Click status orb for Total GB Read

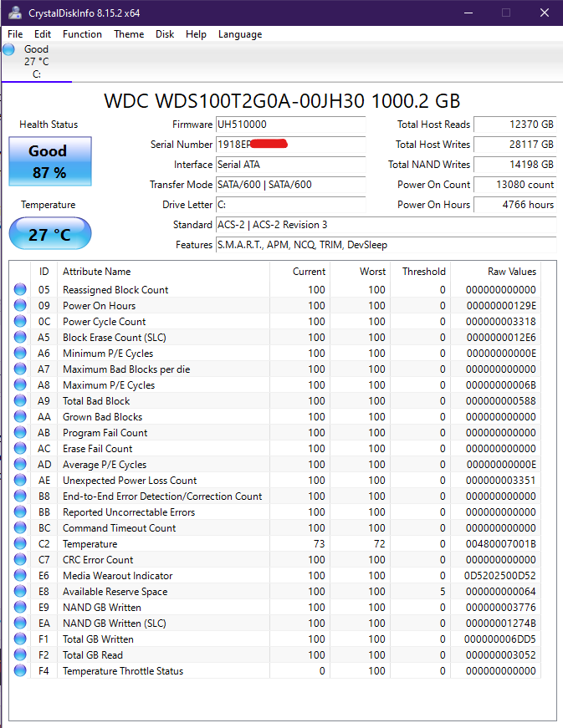(20, 654)
